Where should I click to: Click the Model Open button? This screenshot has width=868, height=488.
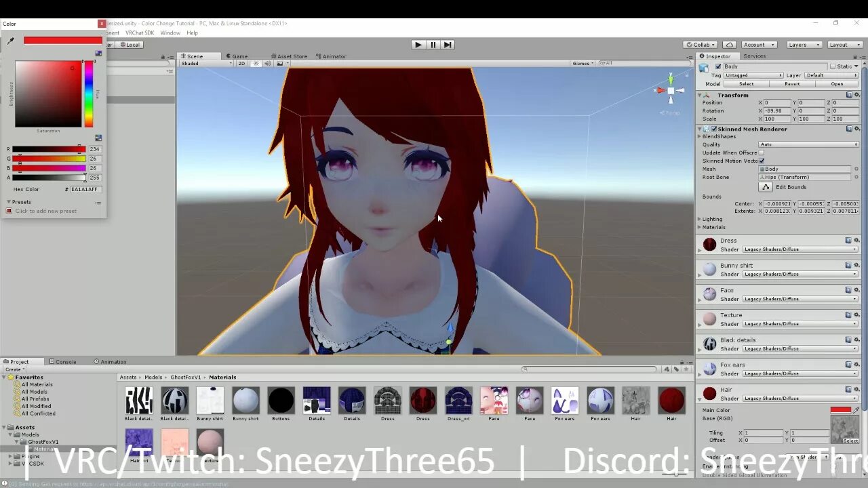(x=837, y=84)
